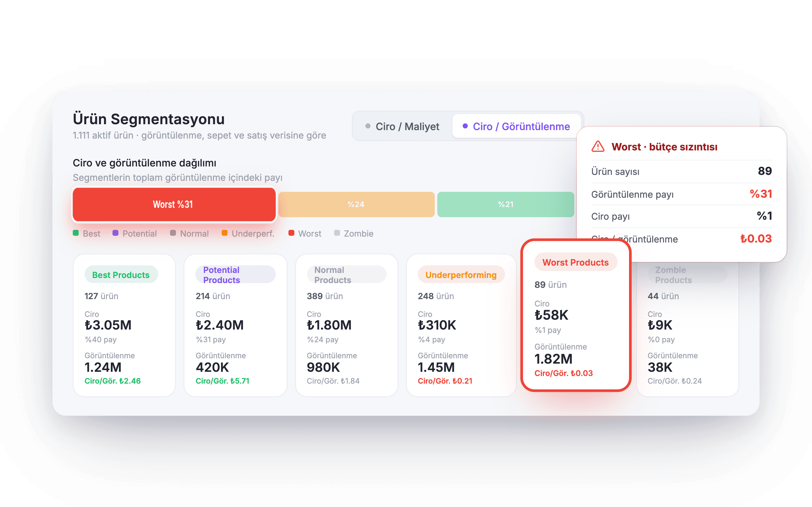Select the orange %24 bar segment

356,204
